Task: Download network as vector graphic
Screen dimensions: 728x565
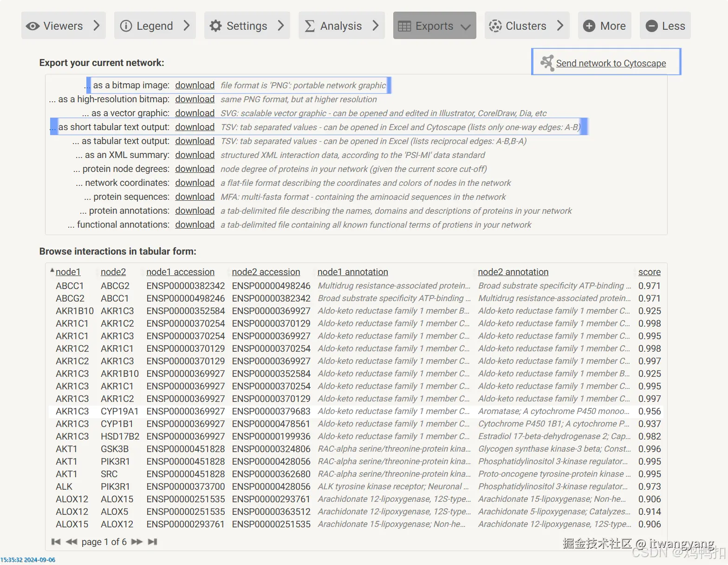Action: (x=195, y=113)
